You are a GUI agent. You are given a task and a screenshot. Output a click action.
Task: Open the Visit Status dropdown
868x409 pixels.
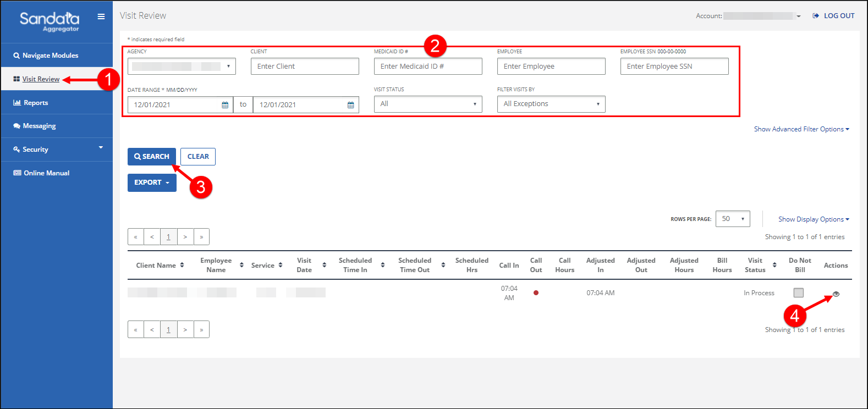pyautogui.click(x=427, y=104)
